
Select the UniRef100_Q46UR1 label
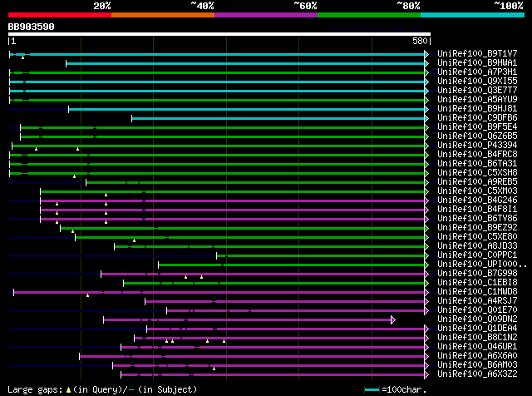(477, 347)
